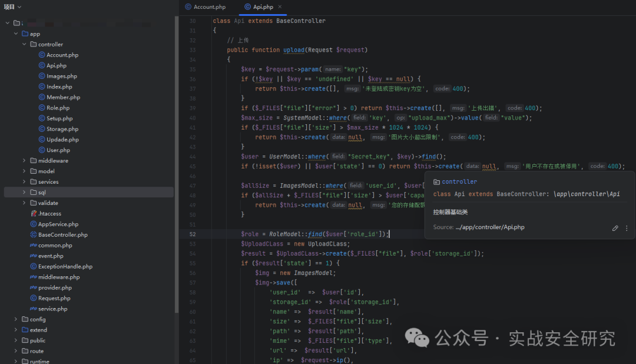
Task: Open Updade.php file in tree
Action: click(62, 139)
